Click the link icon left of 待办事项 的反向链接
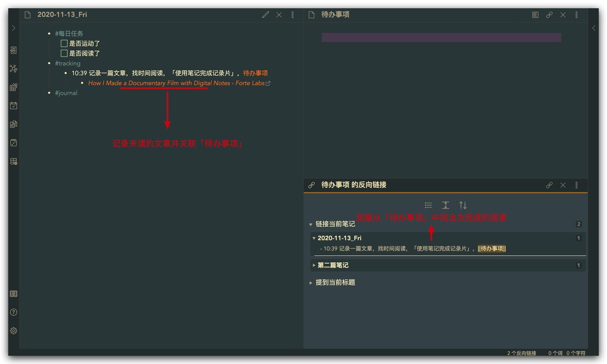 (311, 185)
